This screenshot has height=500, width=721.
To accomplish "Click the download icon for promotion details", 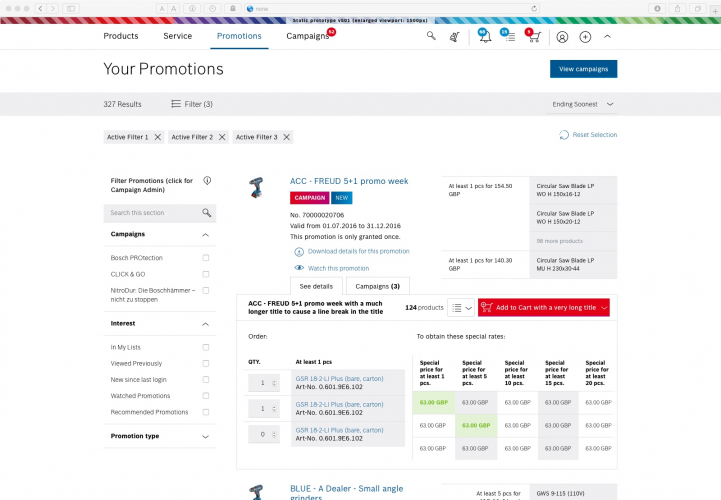I will [299, 252].
